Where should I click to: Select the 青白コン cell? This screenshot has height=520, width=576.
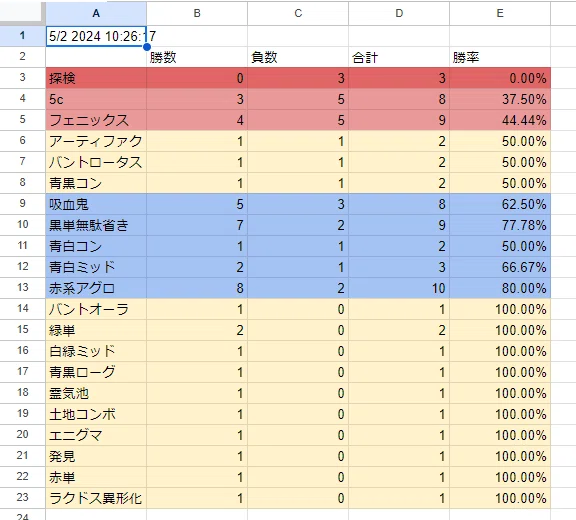96,246
